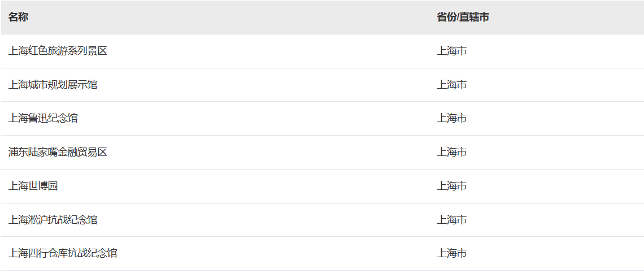The width and height of the screenshot is (644, 273).
Task: Open 上海四行仓库抗战纪念馆 entry
Action: coord(63,253)
